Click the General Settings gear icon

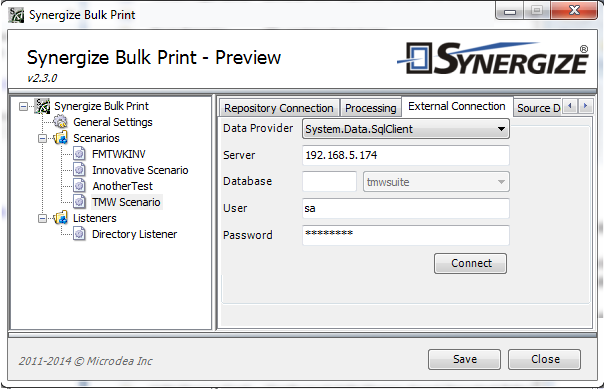(x=60, y=122)
